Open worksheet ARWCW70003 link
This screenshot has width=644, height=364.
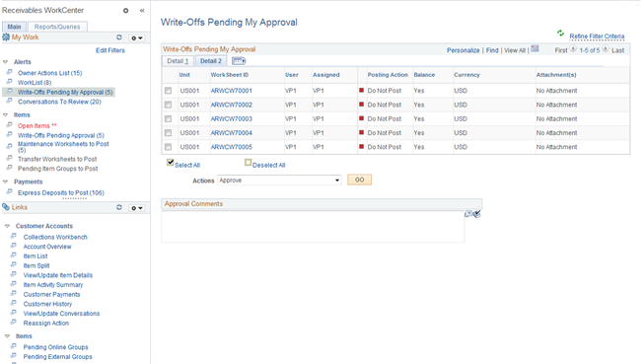[x=231, y=118]
